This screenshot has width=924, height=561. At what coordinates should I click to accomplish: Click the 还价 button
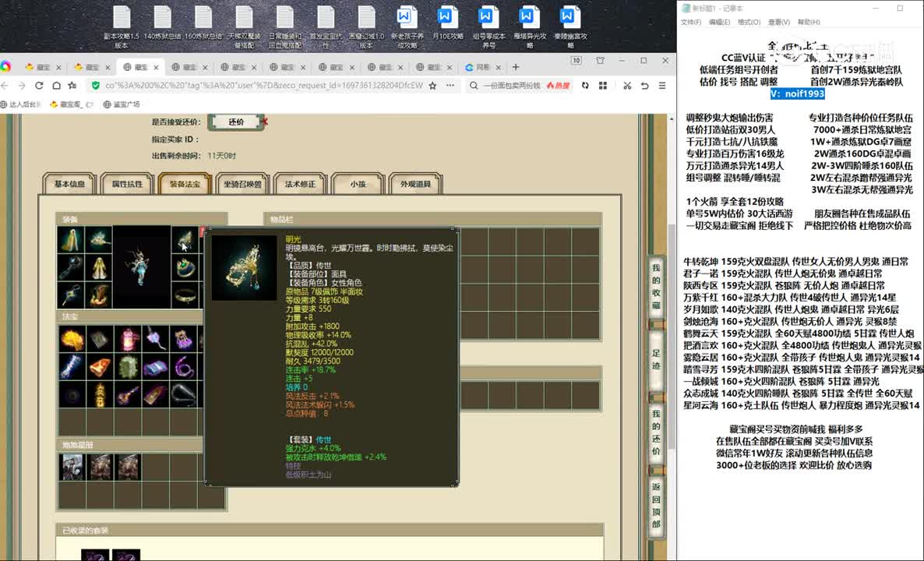[236, 122]
